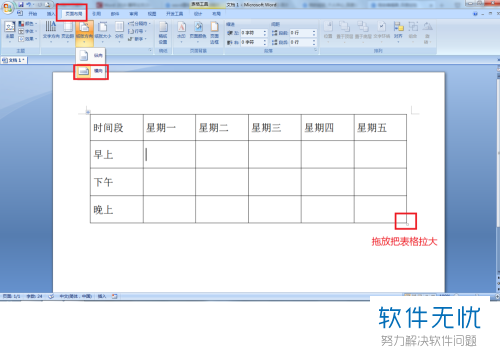
Task: Open the Breaks dropdown
Action: (x=140, y=24)
